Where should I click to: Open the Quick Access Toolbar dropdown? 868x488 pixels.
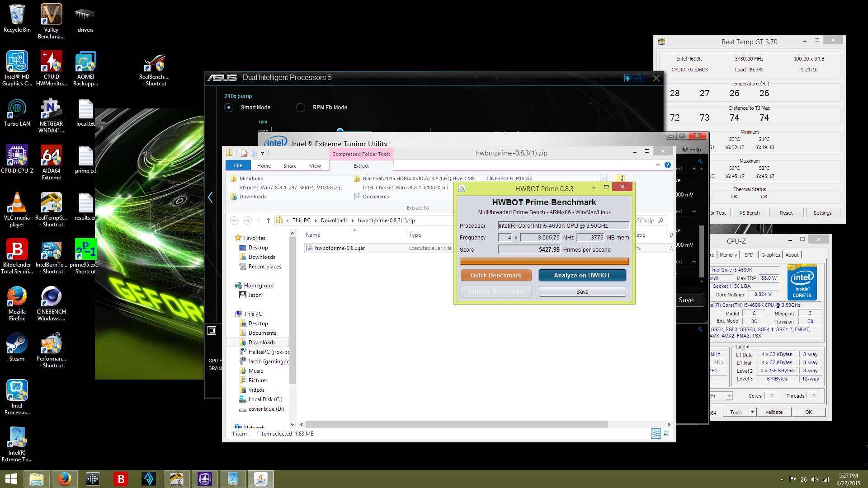[263, 154]
